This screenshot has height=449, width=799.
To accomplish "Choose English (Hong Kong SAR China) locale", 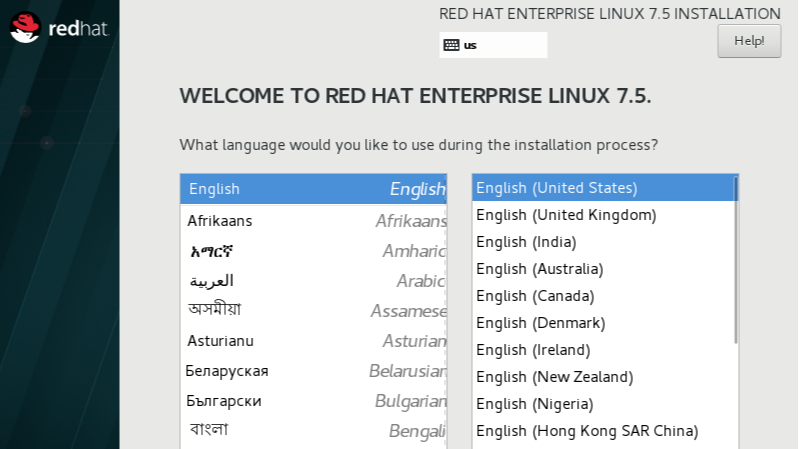I will click(603, 431).
